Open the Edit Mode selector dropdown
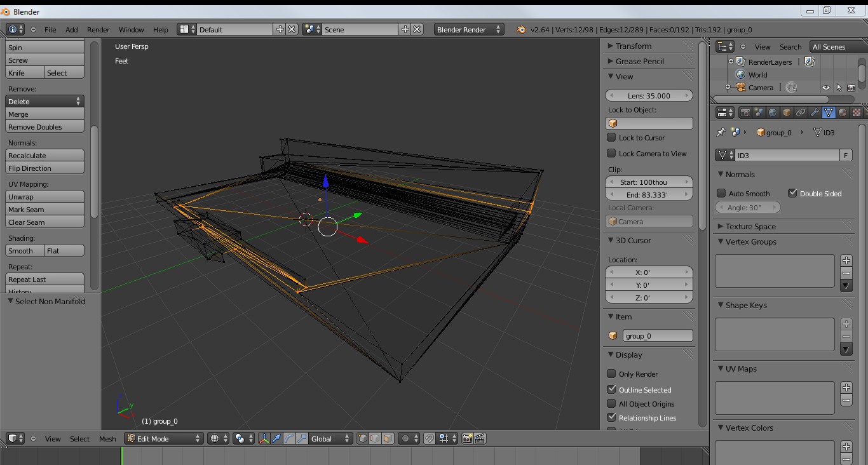 [x=164, y=438]
